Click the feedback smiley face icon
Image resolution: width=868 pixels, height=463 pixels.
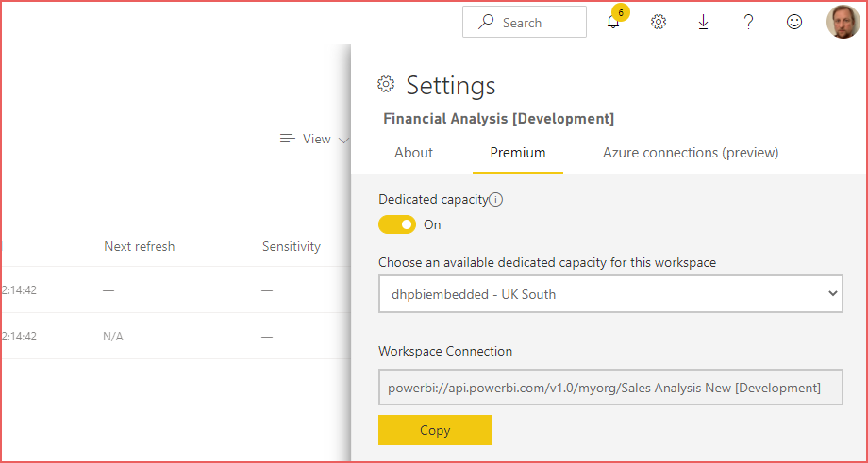794,22
